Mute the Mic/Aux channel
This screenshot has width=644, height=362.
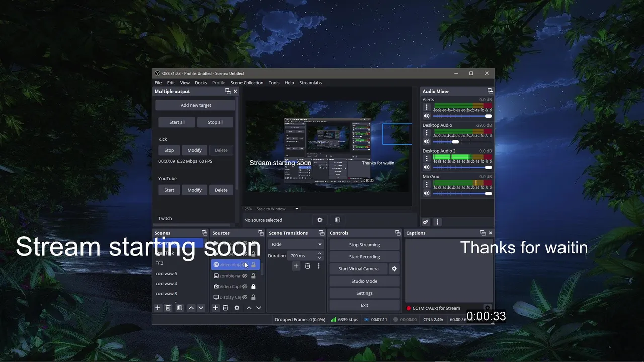tap(427, 193)
